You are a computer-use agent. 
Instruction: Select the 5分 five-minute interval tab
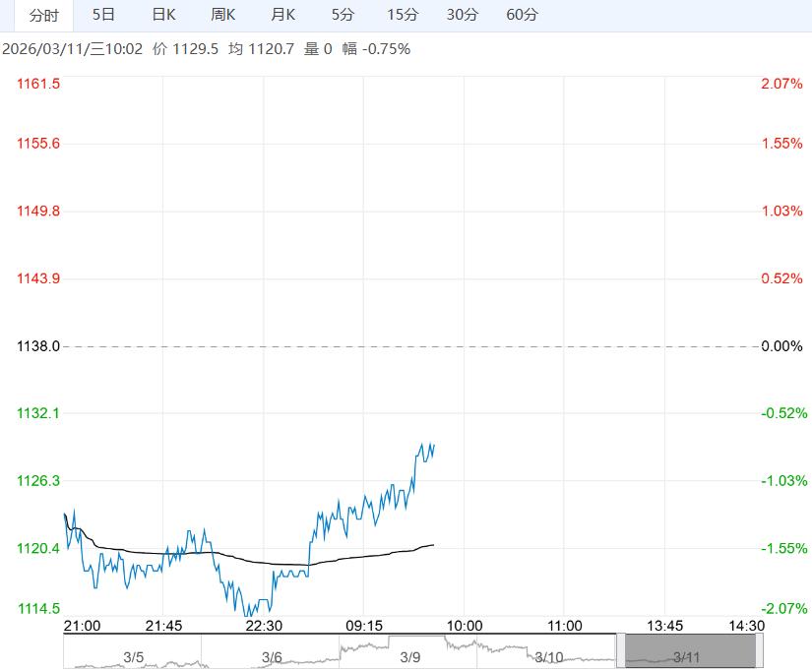tap(343, 15)
